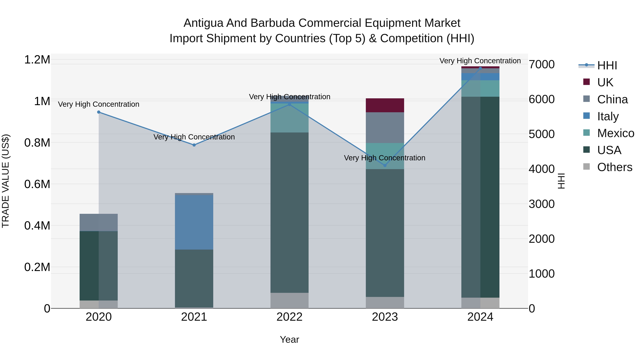Viewport: 644px width, 362px height.
Task: Click the Others bar segment in 2022
Action: 289,301
